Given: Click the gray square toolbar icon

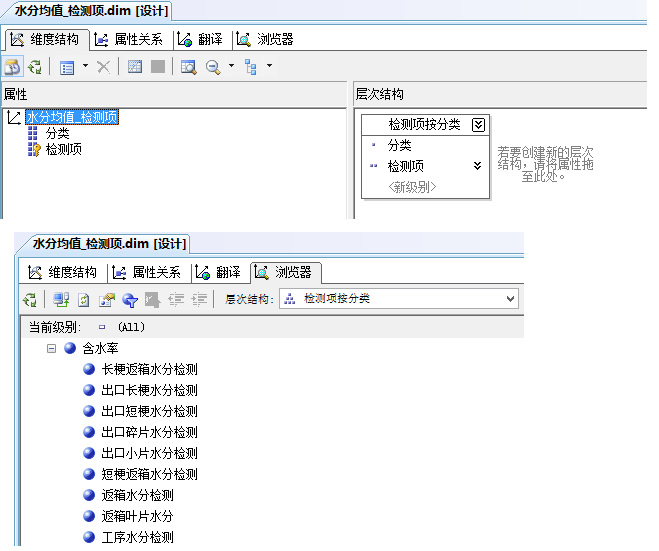Looking at the screenshot, I should 158,66.
